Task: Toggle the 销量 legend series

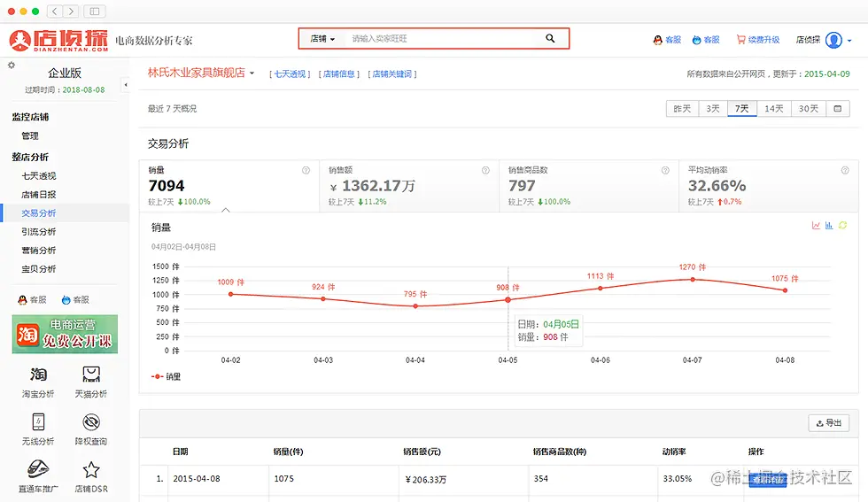Action: (167, 376)
